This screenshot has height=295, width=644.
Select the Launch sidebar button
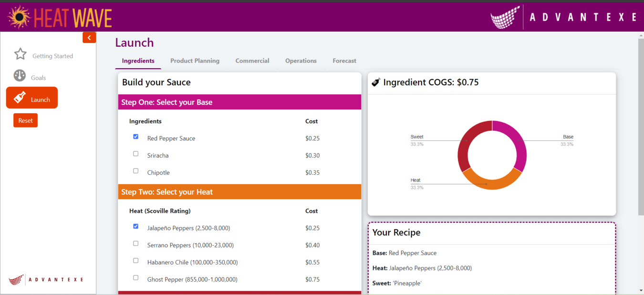[32, 98]
